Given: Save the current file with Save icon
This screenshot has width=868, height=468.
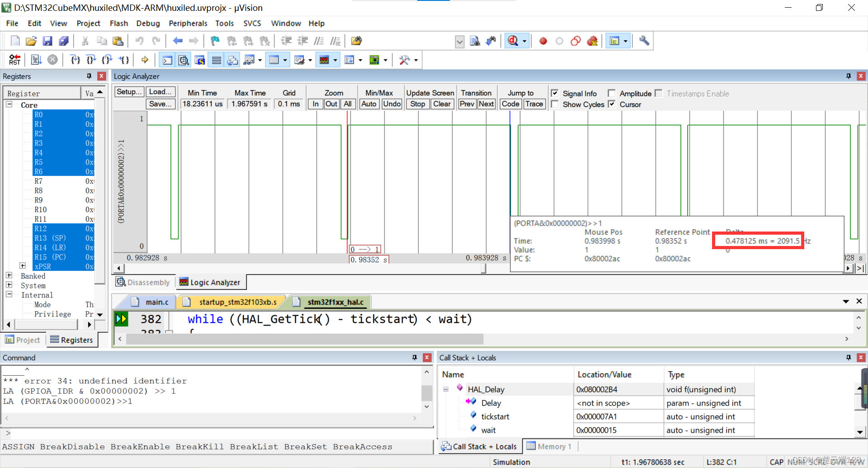Looking at the screenshot, I should tap(47, 41).
